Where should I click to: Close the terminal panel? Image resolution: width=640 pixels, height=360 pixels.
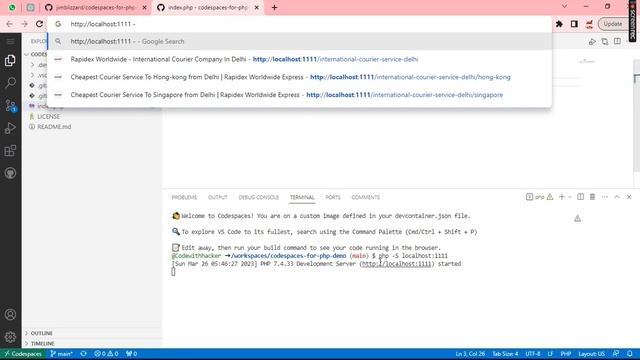(629, 197)
